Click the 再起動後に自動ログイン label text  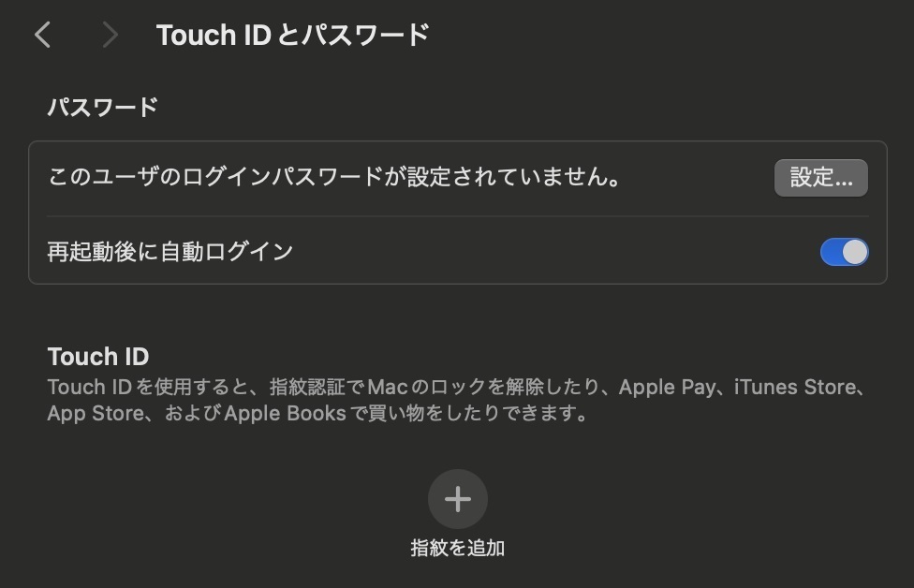170,252
